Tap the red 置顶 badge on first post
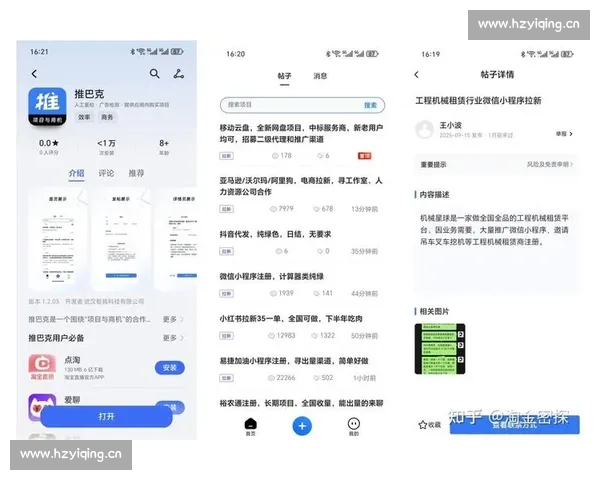The image size is (600, 480). click(x=364, y=156)
